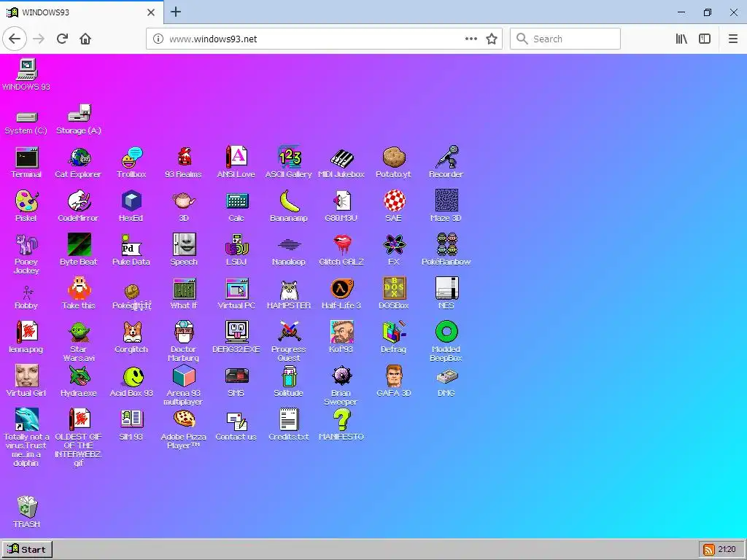Open the Terminal desktop icon
Screen dimensions: 747x560
point(27,157)
